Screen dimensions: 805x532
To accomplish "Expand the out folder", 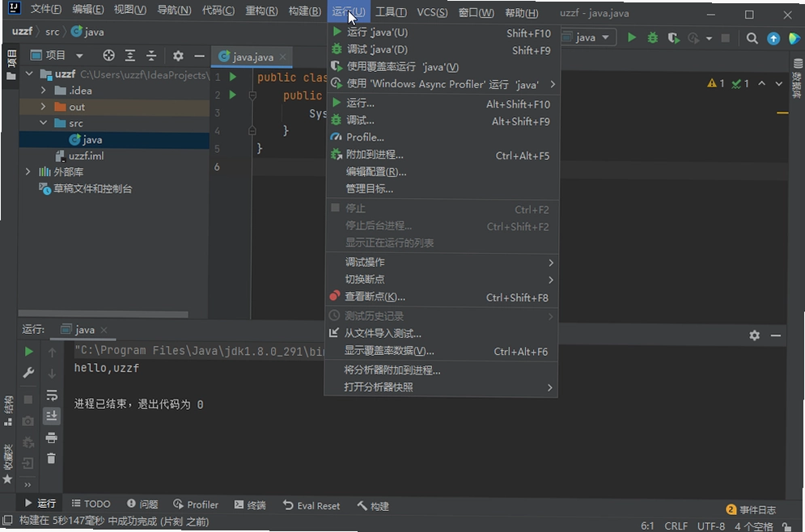I will (x=43, y=107).
